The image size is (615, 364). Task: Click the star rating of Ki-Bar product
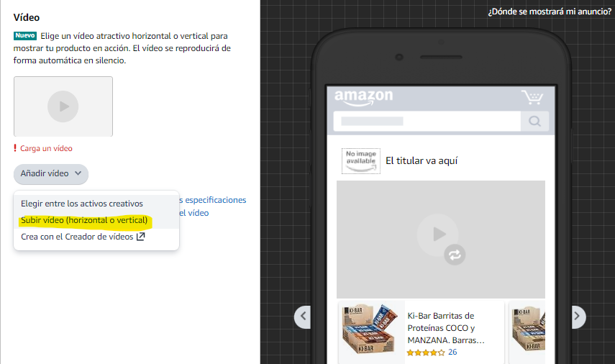click(x=426, y=352)
